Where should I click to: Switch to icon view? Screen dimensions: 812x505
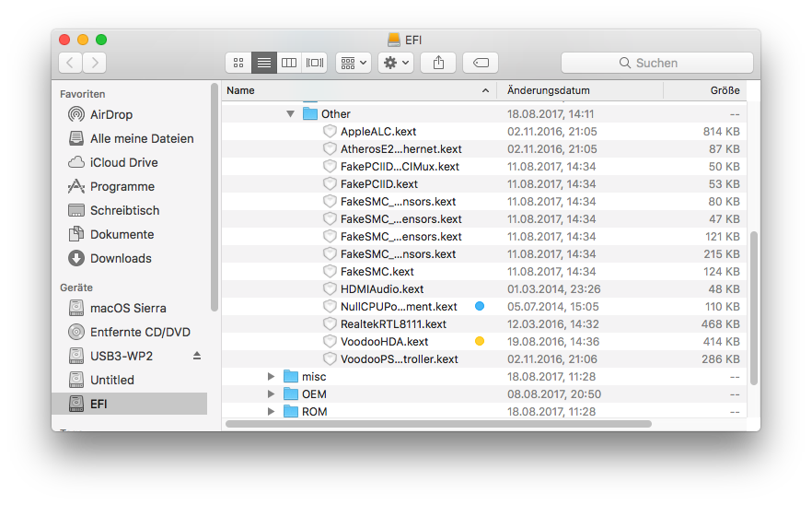pos(238,63)
